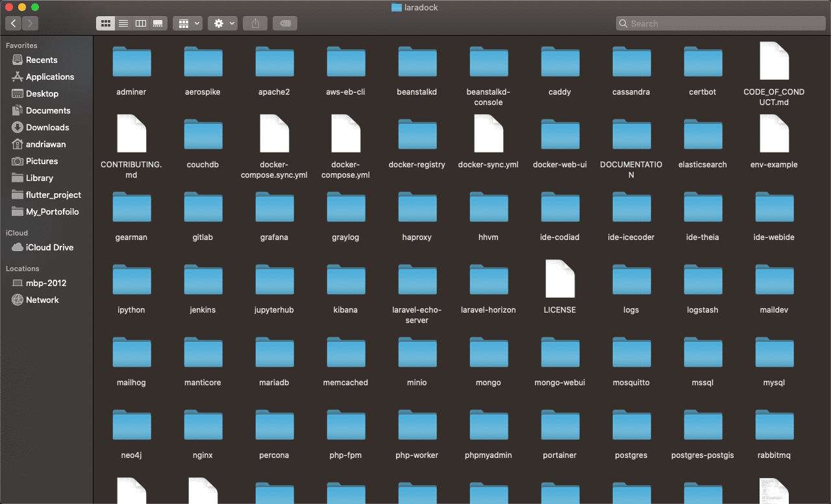Click the Back navigation arrow

(x=14, y=23)
